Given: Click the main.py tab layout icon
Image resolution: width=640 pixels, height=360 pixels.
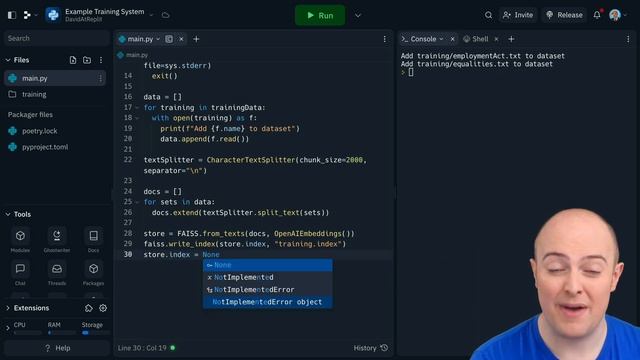Looking at the screenshot, I should [169, 39].
